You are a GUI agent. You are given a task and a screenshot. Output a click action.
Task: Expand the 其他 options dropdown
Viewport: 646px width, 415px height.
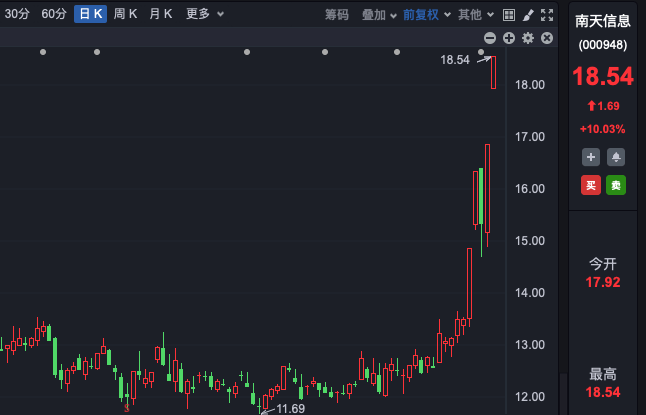476,15
